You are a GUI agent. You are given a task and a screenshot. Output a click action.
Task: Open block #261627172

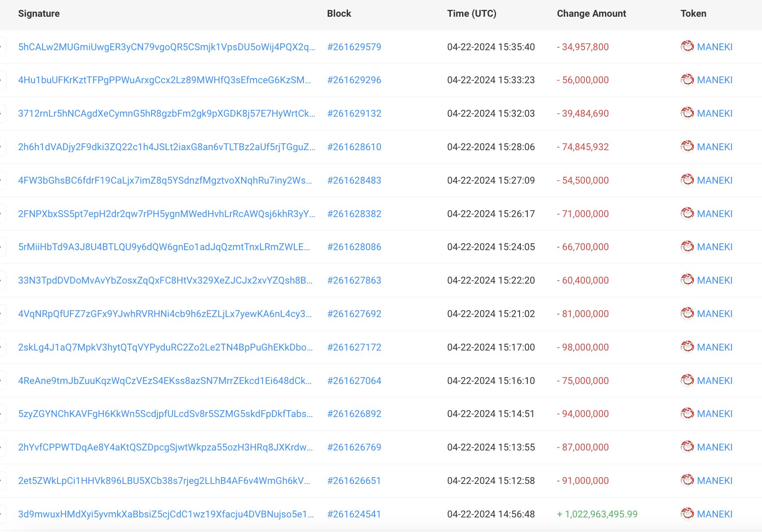click(354, 347)
